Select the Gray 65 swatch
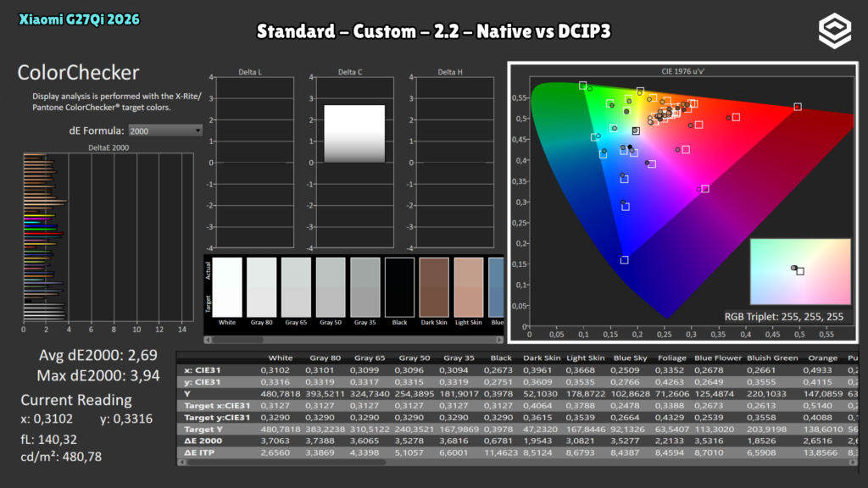The width and height of the screenshot is (868, 488). pos(296,287)
